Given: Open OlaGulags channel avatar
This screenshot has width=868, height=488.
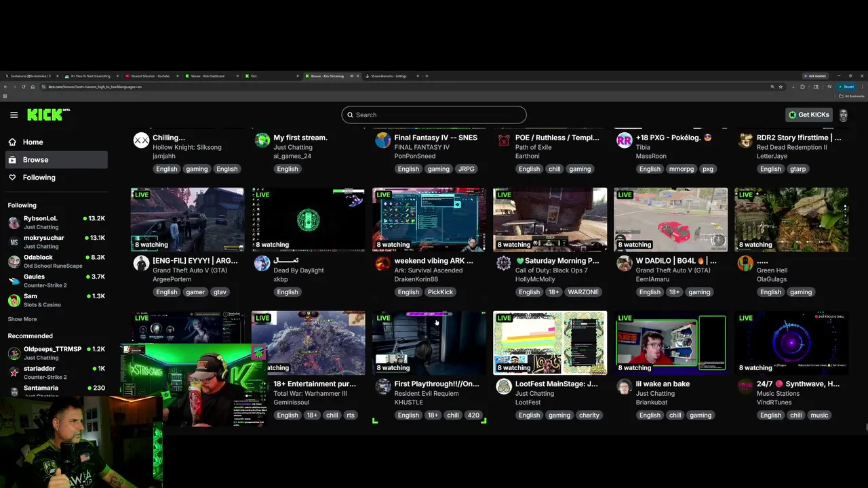Looking at the screenshot, I should [745, 263].
